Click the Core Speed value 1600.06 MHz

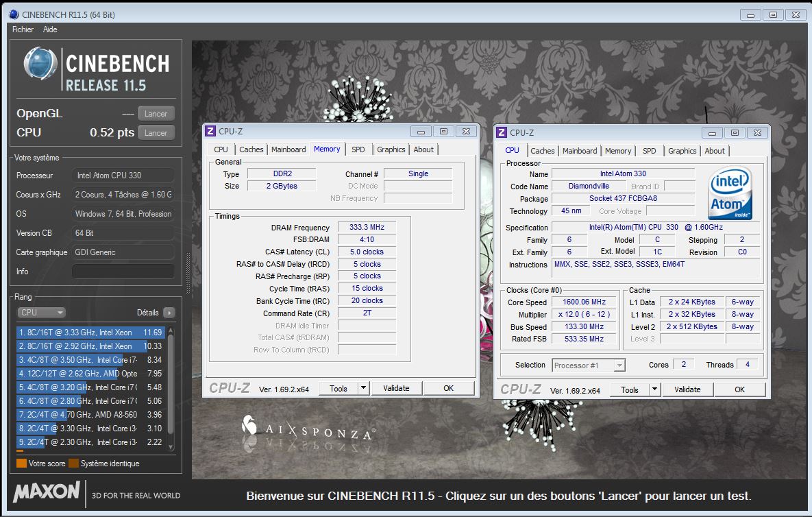[x=584, y=302]
